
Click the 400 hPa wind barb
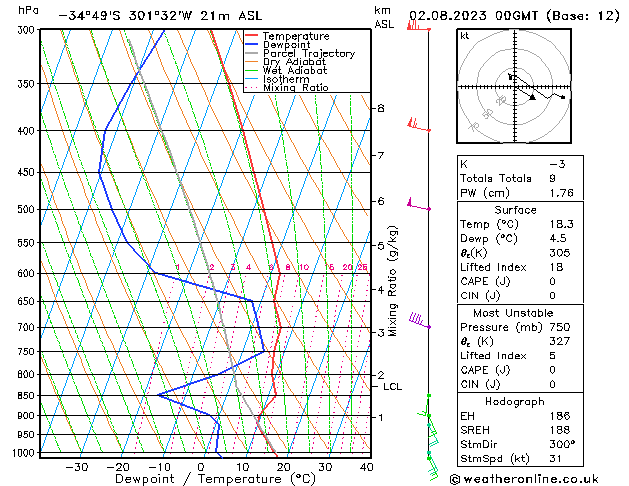pos(419,125)
